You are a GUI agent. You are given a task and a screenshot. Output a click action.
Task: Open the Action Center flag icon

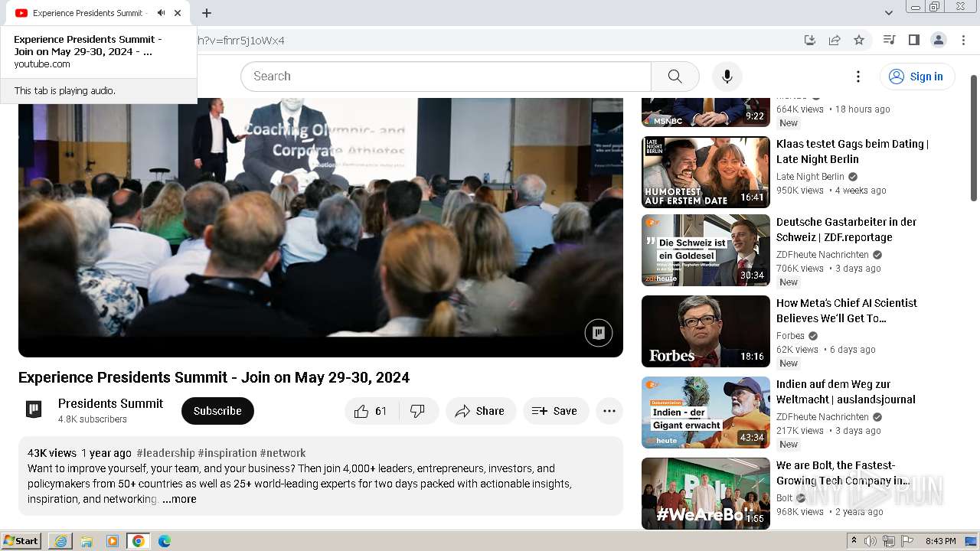[907, 541]
